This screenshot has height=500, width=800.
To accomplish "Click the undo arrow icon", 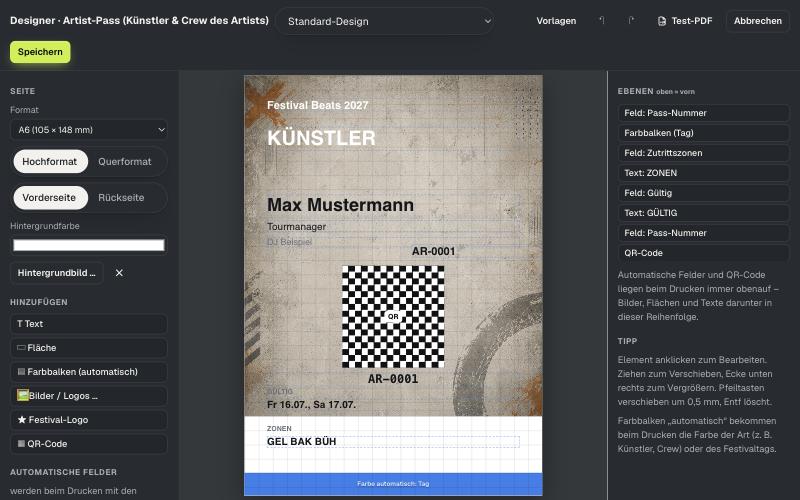I will pyautogui.click(x=602, y=20).
